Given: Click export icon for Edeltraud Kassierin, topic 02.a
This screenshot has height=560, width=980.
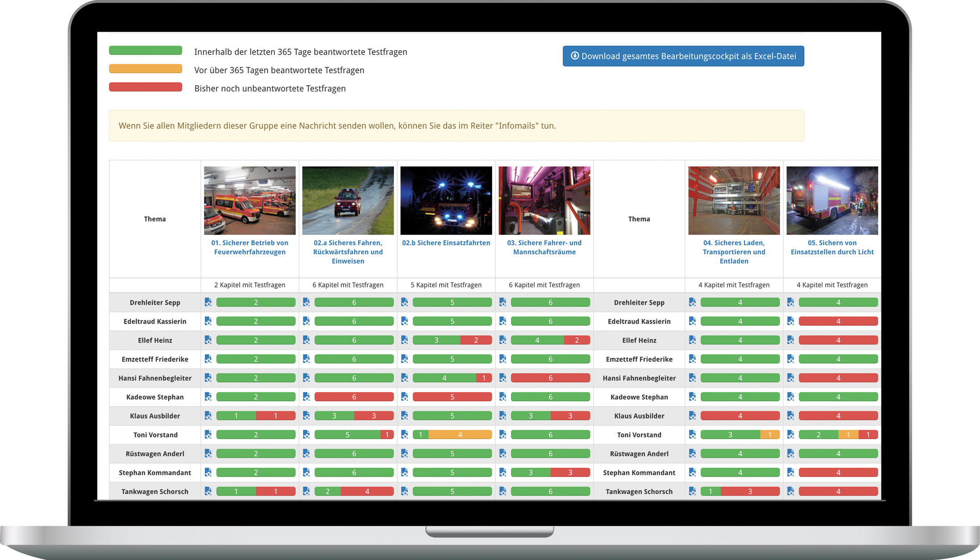Looking at the screenshot, I should (x=306, y=321).
